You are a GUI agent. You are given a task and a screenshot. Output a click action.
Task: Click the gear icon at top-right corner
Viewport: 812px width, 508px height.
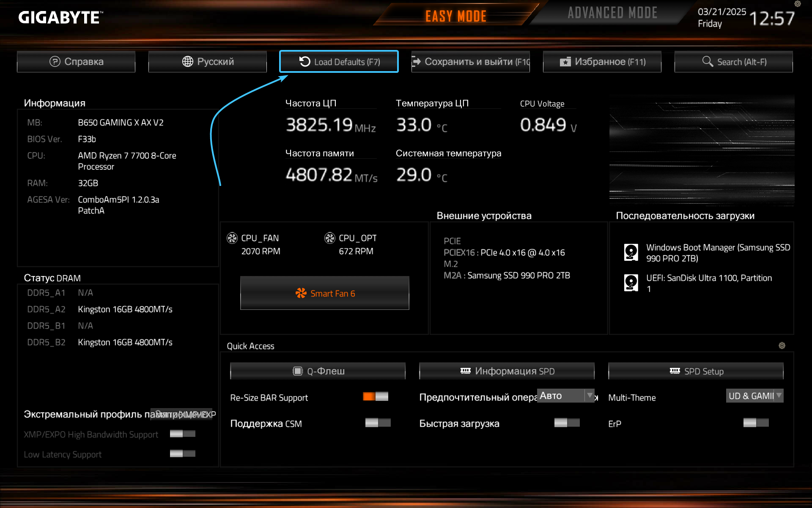point(798,4)
